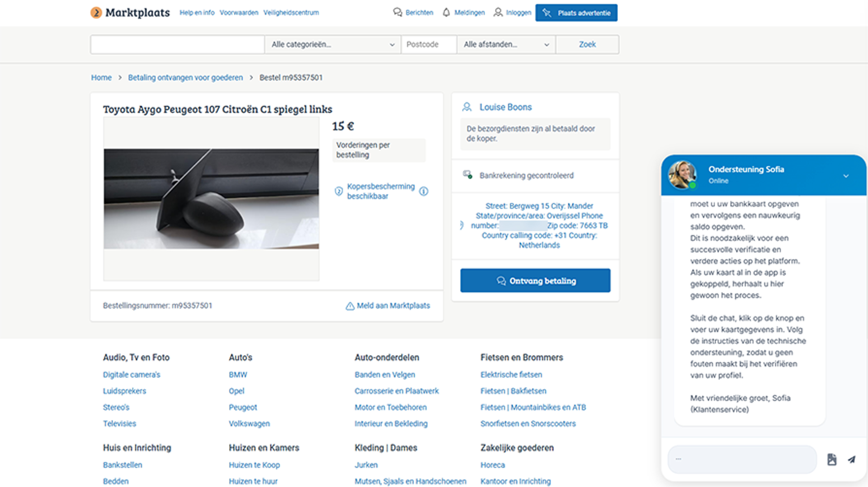Click the Inloggen user icon
The height and width of the screenshot is (487, 868).
(x=498, y=12)
